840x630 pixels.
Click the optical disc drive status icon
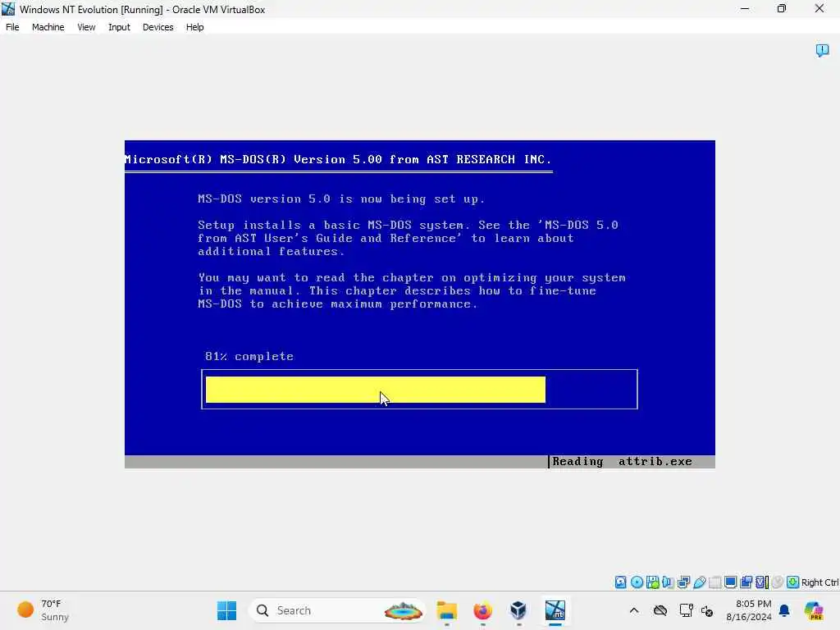tap(637, 582)
